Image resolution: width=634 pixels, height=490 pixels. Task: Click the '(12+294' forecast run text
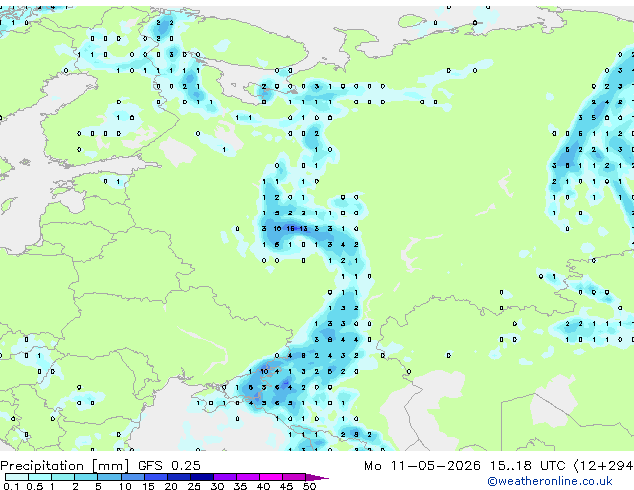[603, 466]
